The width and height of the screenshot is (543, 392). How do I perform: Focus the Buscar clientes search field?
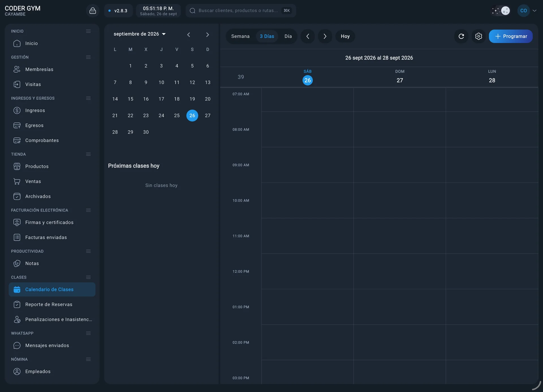point(241,11)
